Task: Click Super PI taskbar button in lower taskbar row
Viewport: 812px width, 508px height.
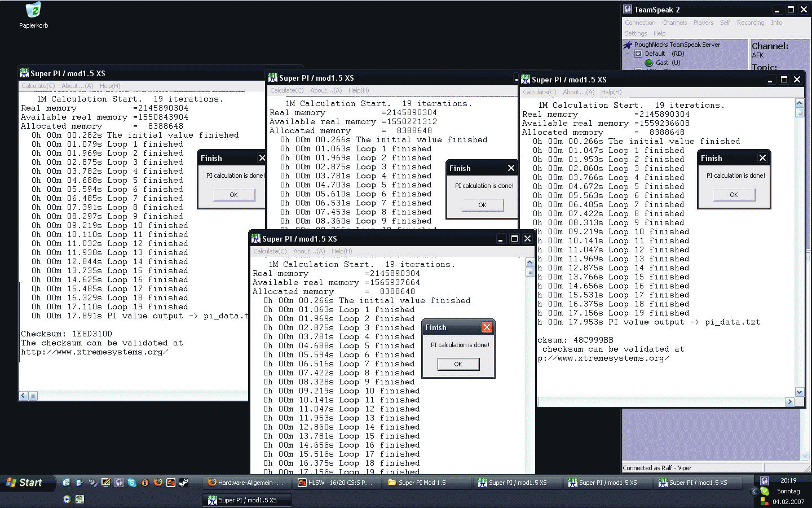Action: pos(247,500)
